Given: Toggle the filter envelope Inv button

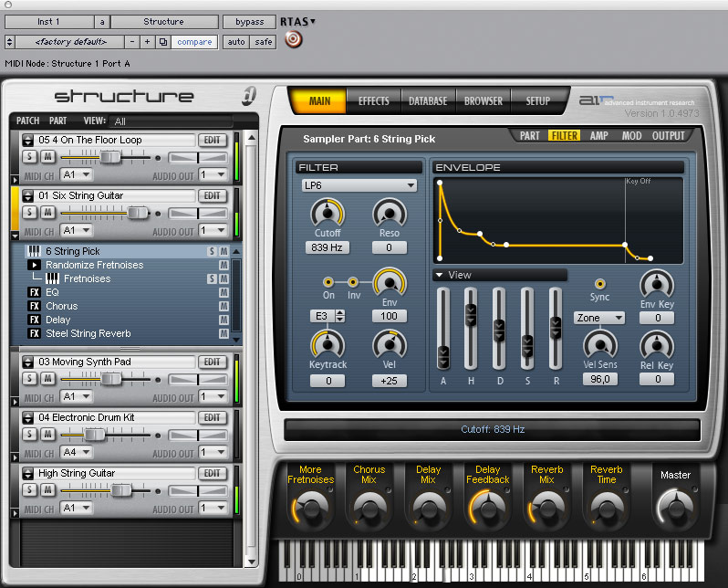Looking at the screenshot, I should [353, 282].
